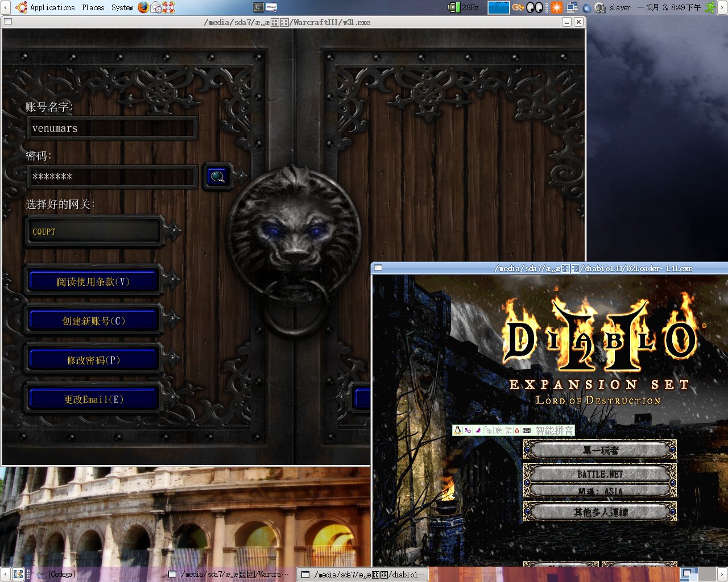Launch MPlayer from the top panel

[271, 7]
